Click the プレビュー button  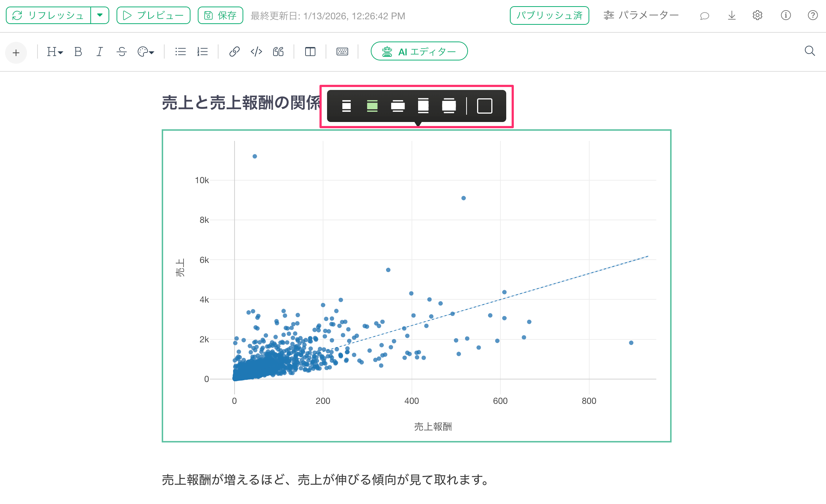point(153,15)
